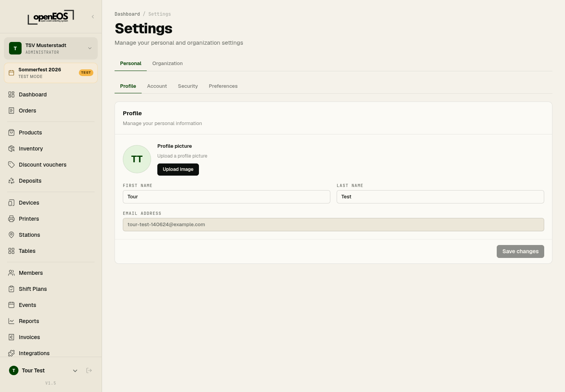Select the Preferences sub-tab
Screen dimensions: 565x392
pyautogui.click(x=223, y=86)
